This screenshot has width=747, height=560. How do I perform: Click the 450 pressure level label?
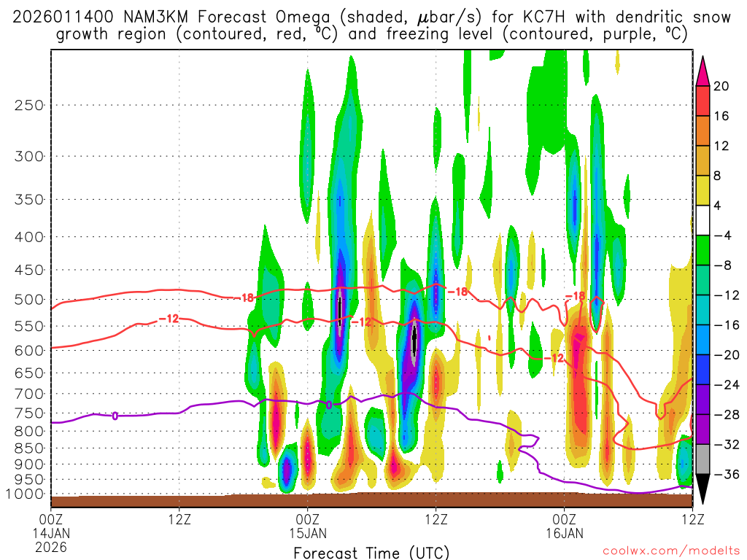pos(29,270)
